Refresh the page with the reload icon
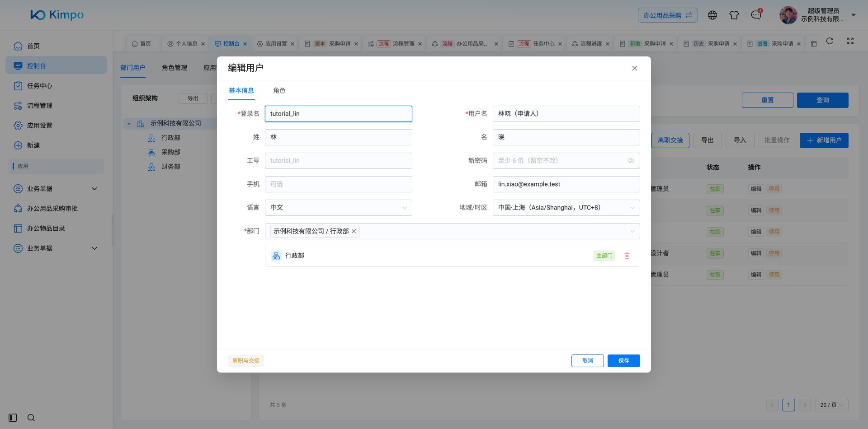Image resolution: width=868 pixels, height=429 pixels. [x=830, y=41]
